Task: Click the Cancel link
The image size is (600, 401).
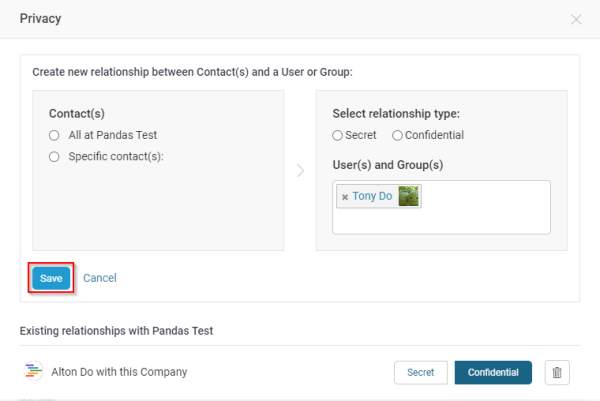Action: [100, 278]
